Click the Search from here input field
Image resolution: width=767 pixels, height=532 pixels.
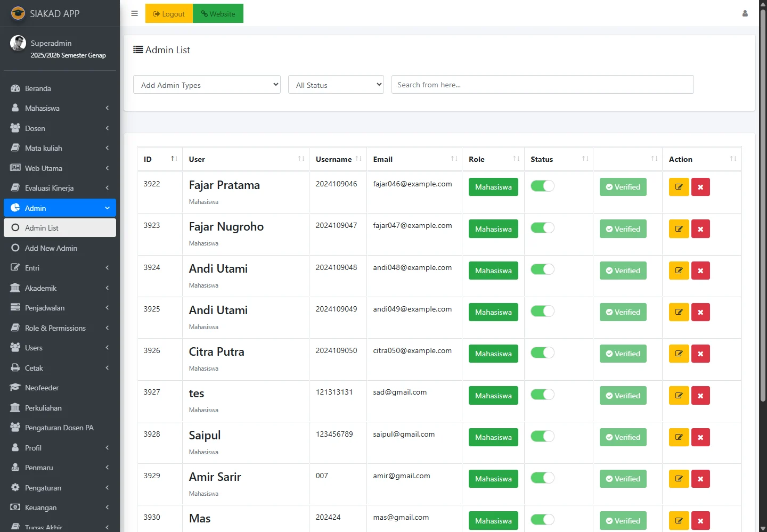(x=542, y=85)
